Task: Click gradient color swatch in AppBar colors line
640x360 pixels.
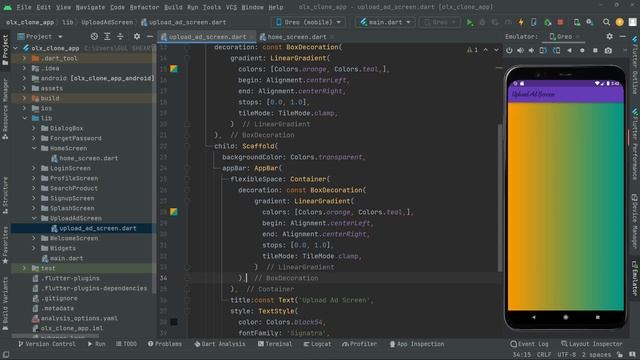Action: tap(173, 211)
